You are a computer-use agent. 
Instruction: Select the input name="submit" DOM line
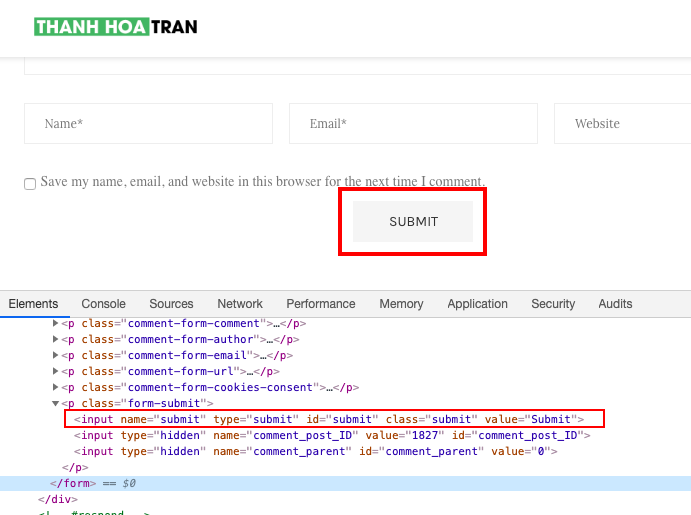(329, 419)
